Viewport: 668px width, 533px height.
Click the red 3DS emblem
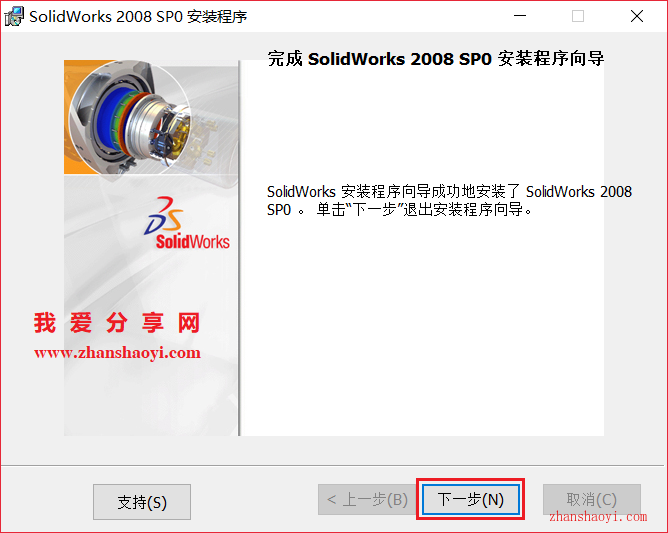pyautogui.click(x=163, y=215)
